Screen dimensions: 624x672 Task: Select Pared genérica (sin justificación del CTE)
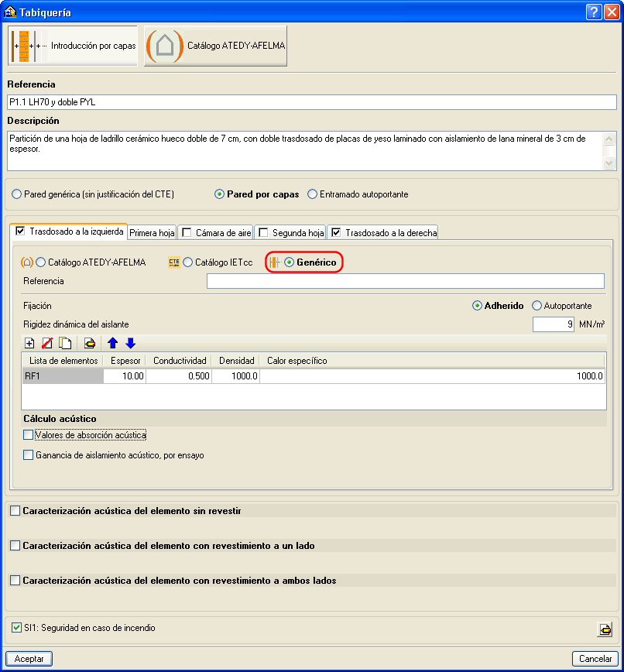click(x=94, y=194)
